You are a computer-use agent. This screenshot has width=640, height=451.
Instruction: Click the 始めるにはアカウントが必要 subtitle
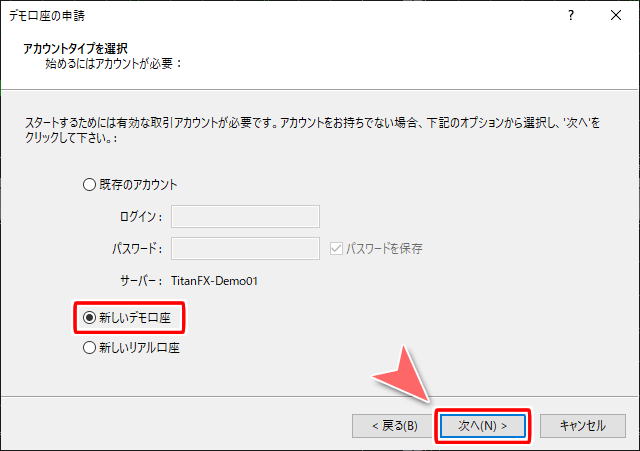coord(113,64)
